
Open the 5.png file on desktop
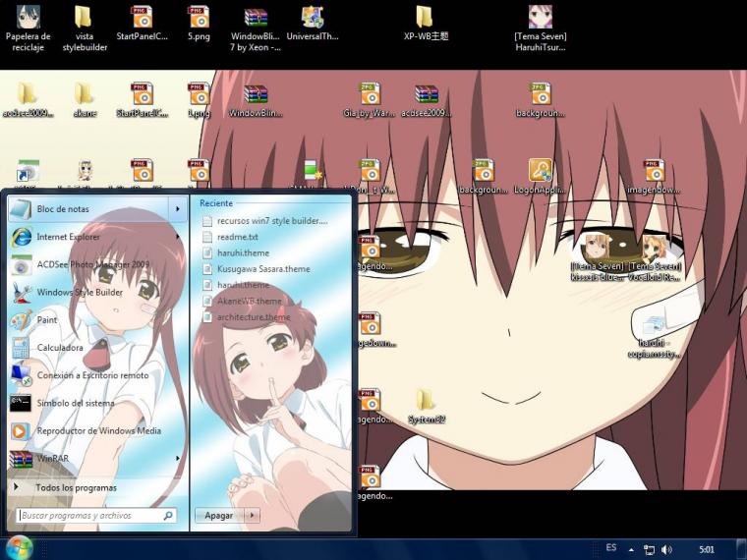pos(199,23)
